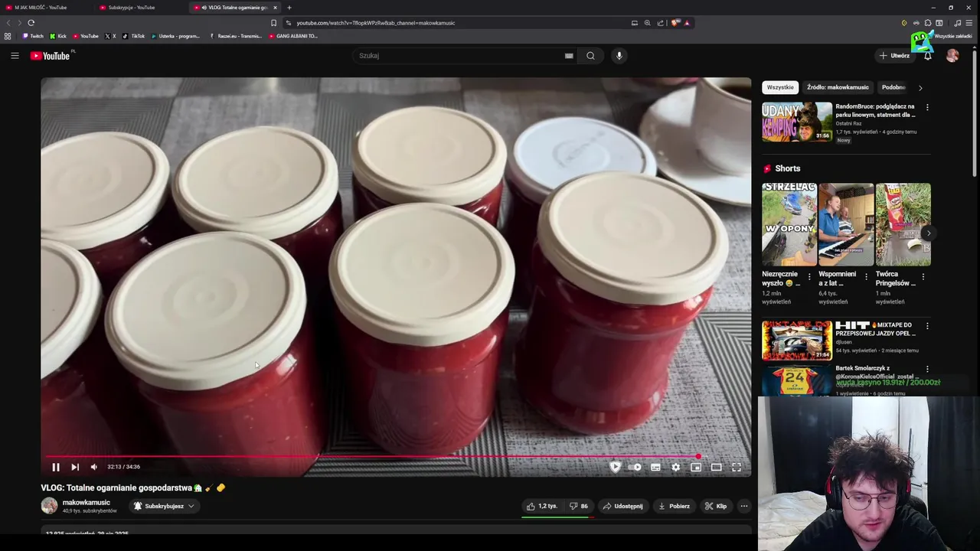Open the Twórca Pringelsów short

[903, 224]
